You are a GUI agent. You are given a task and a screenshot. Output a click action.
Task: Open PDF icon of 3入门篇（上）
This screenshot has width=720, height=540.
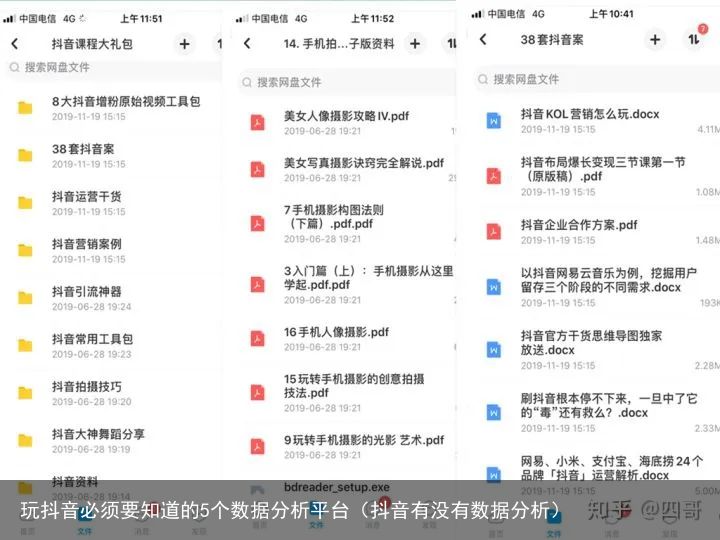click(258, 285)
